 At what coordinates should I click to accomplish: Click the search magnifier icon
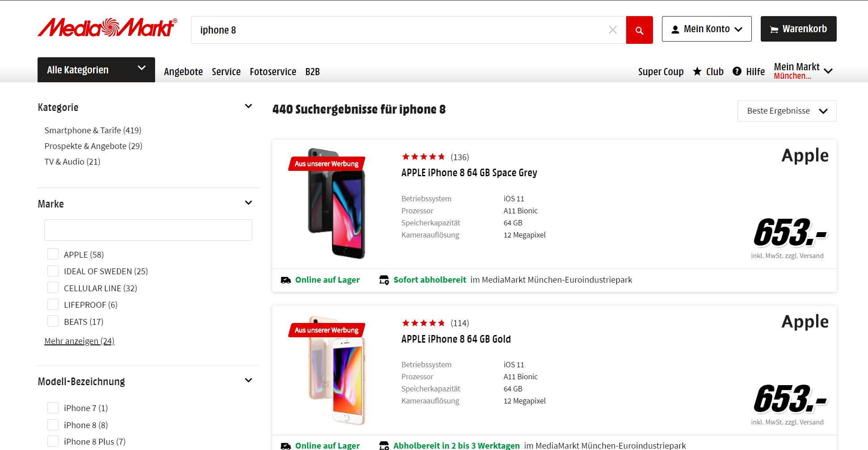pos(639,30)
